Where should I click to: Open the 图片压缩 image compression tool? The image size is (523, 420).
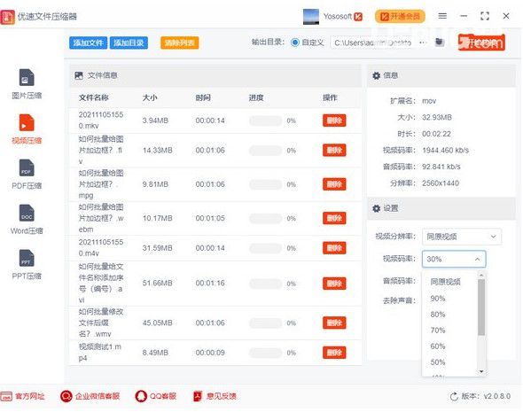(x=27, y=84)
